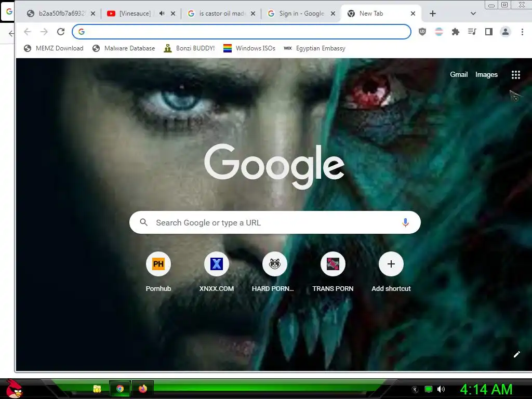Customize this page with pencil icon
The height and width of the screenshot is (399, 532).
(517, 354)
